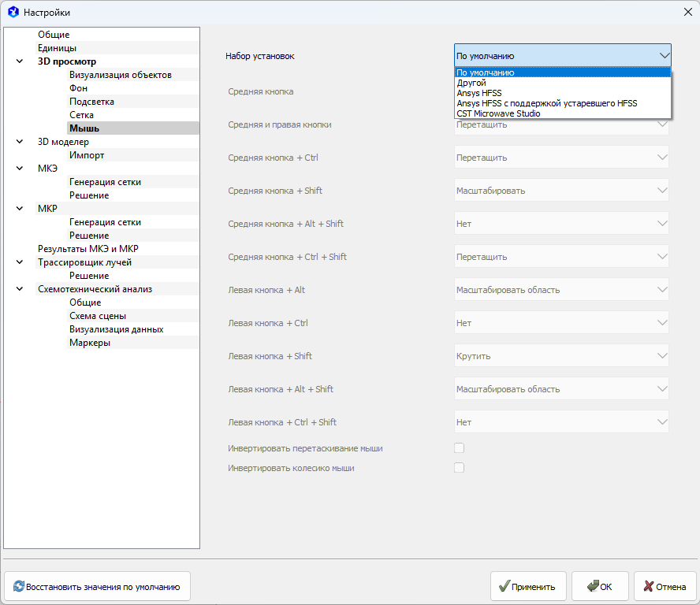Close the Набор установок dropdown arrow
Image resolution: width=700 pixels, height=605 pixels.
[664, 56]
